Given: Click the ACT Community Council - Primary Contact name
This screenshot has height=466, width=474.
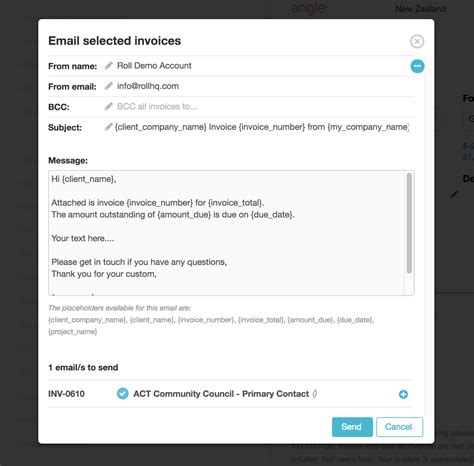Looking at the screenshot, I should pos(221,394).
